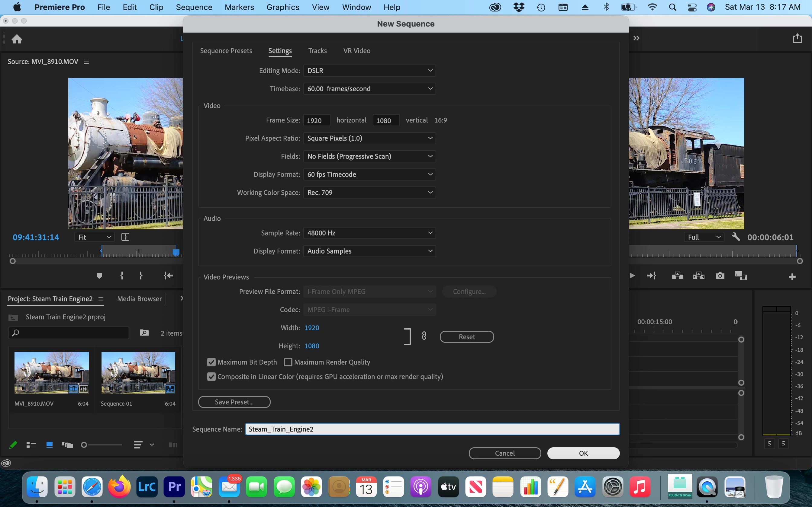This screenshot has height=507, width=812.
Task: Switch the Project panel to list view
Action: tap(31, 445)
